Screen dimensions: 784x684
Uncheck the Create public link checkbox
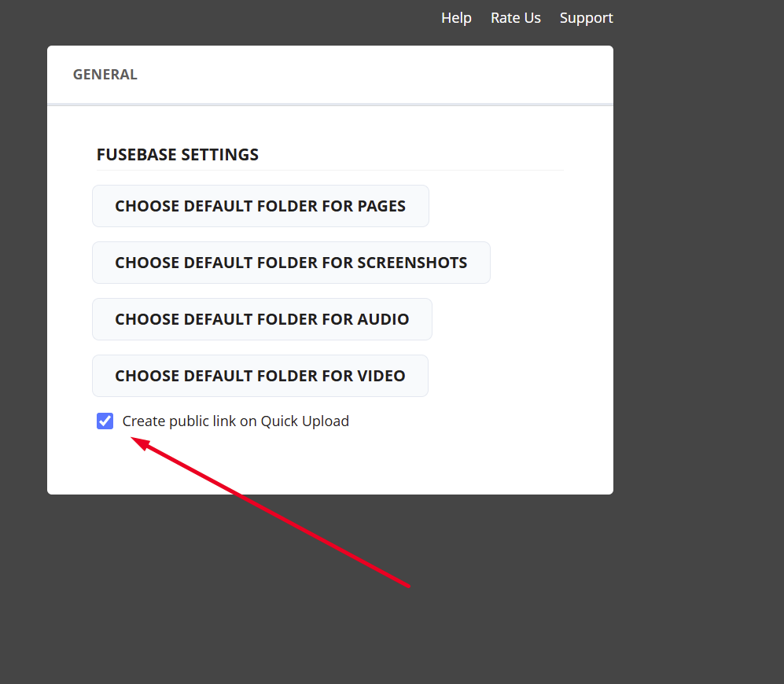(x=105, y=421)
